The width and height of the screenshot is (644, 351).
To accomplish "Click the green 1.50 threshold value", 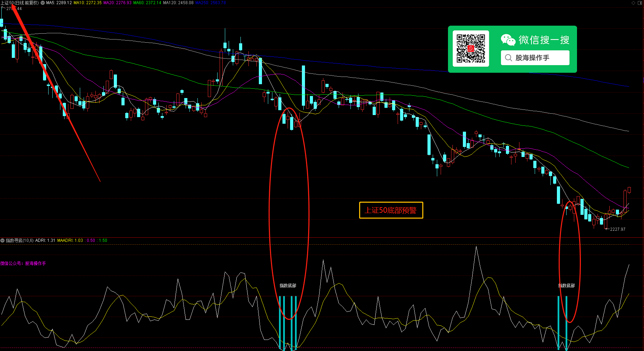I will point(102,240).
